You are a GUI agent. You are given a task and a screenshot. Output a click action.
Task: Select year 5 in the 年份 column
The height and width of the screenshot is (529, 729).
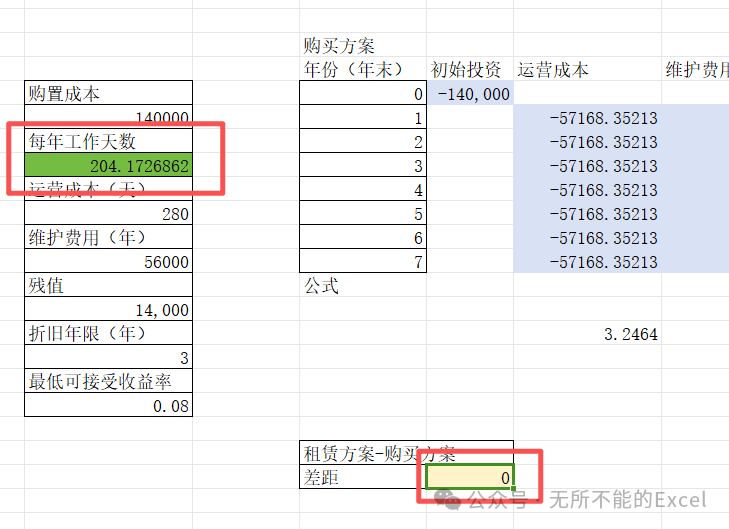pos(363,213)
